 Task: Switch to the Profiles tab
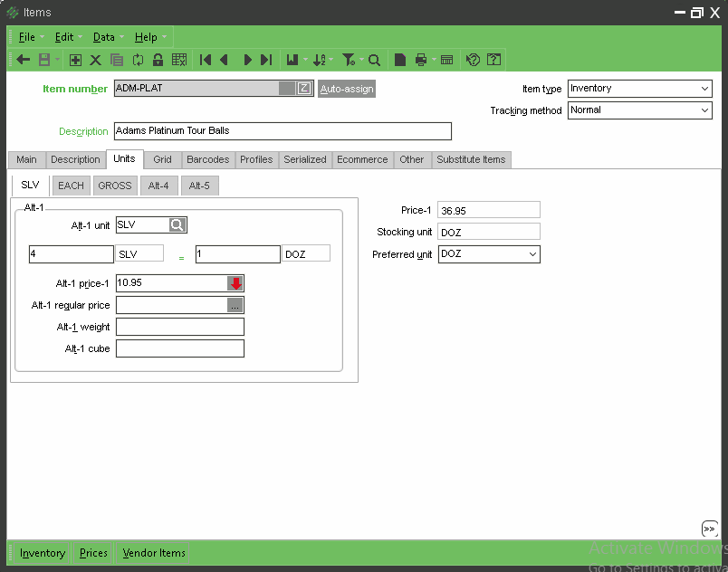tap(256, 159)
